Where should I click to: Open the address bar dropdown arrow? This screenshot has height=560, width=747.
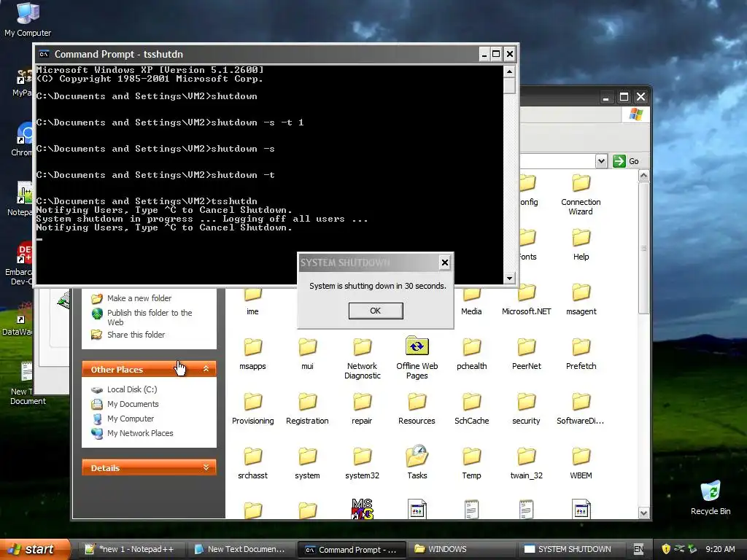pyautogui.click(x=601, y=161)
